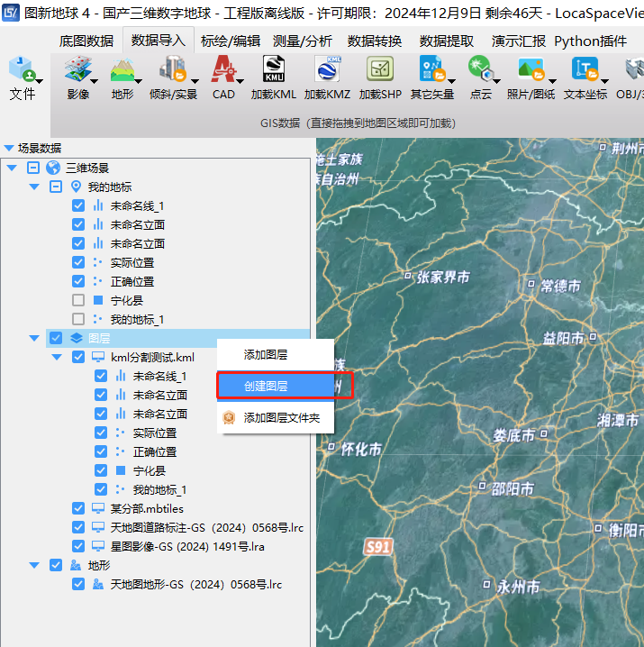Choose 创建图层 from context menu
The image size is (644, 647).
tap(276, 386)
